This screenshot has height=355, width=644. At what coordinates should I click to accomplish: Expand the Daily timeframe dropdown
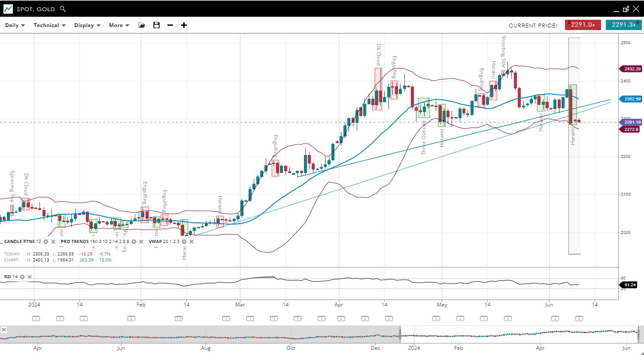[15, 25]
